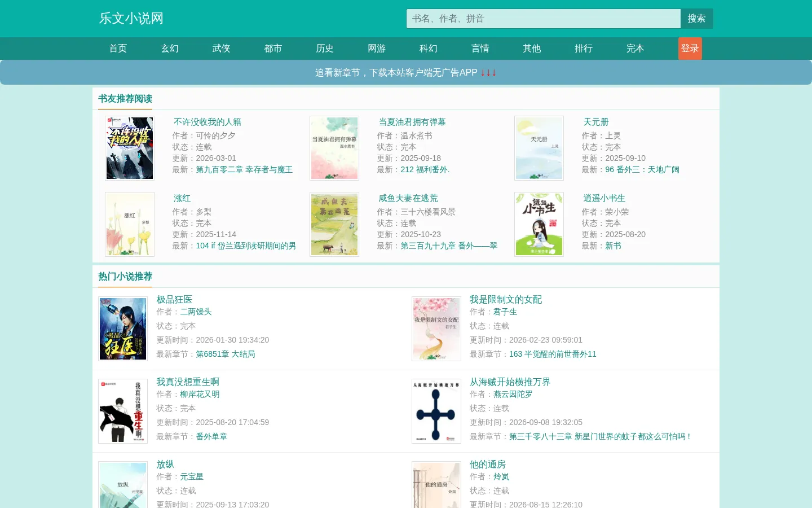Open the 我是限制文的女配 cover image
812x508 pixels.
pos(436,329)
